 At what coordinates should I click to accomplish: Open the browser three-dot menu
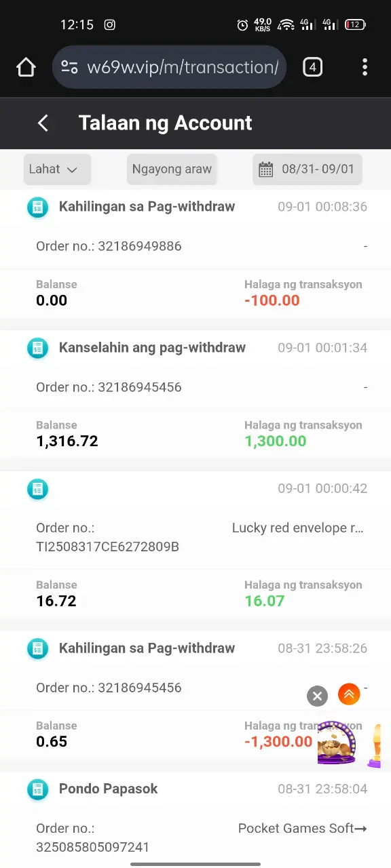(x=365, y=67)
